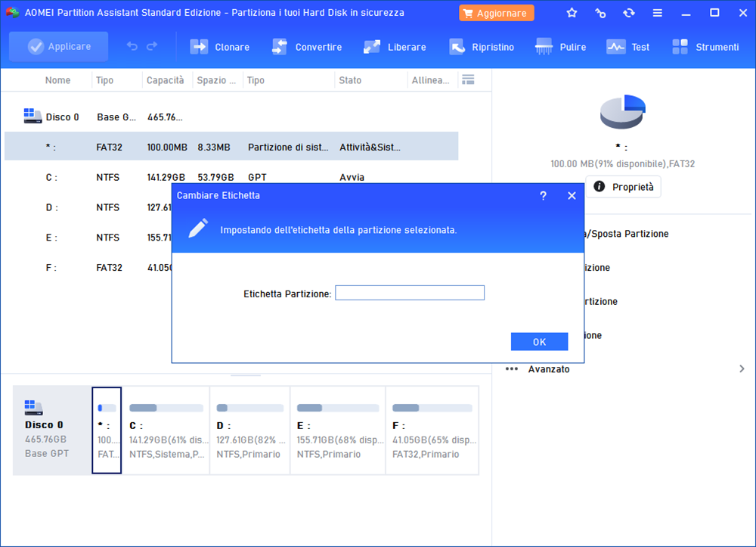Click the 465.76... disk capacity cell
Screen dimensions: 756x547
[165, 117]
